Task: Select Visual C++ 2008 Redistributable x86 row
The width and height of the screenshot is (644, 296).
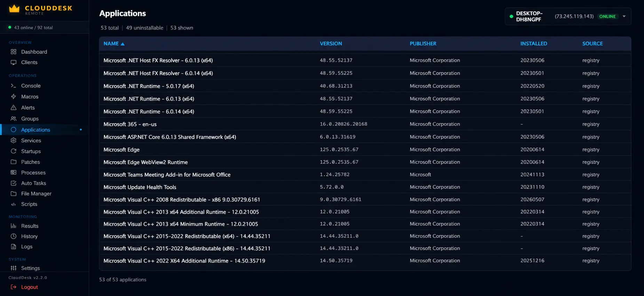Action: (x=365, y=200)
